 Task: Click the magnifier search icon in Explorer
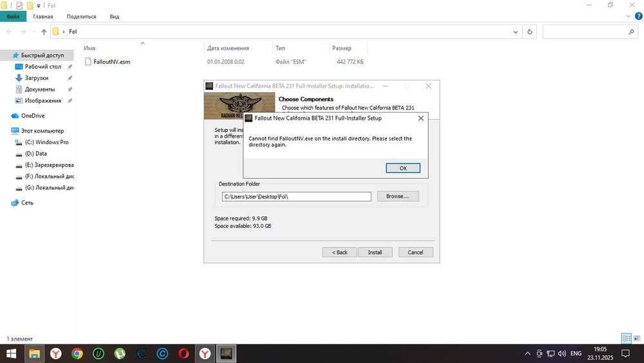631,32
